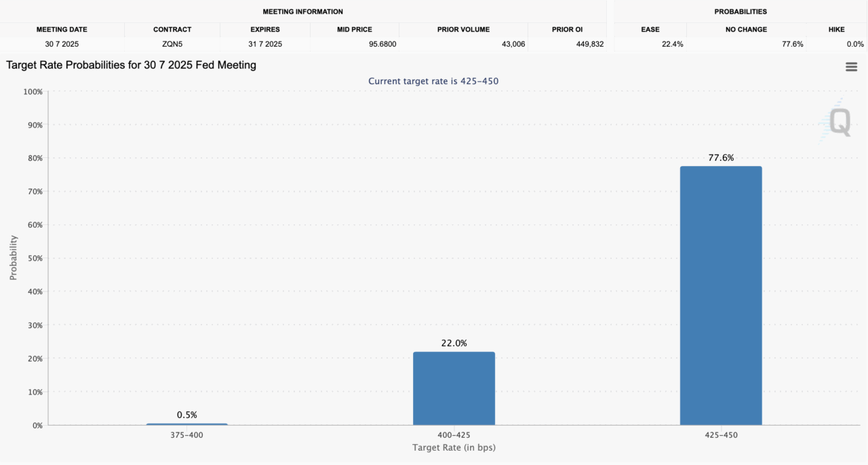This screenshot has height=465, width=868.
Task: Select the MEETING DATE column header
Action: pyautogui.click(x=62, y=29)
